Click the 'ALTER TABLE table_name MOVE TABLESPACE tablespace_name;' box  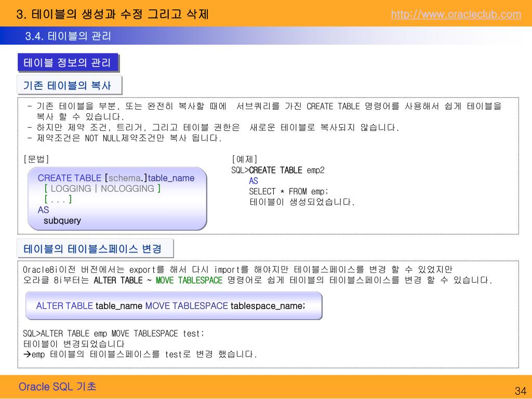174,305
